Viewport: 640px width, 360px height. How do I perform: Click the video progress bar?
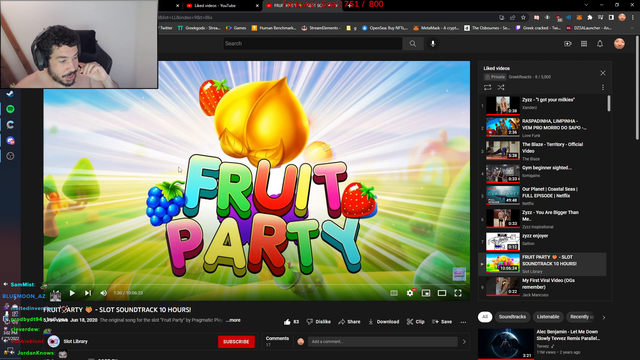(x=257, y=284)
